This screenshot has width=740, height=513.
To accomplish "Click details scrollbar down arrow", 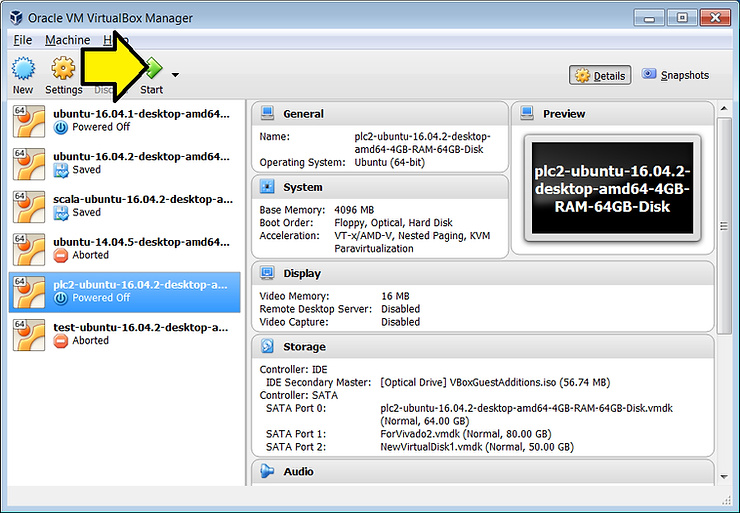I will click(724, 477).
